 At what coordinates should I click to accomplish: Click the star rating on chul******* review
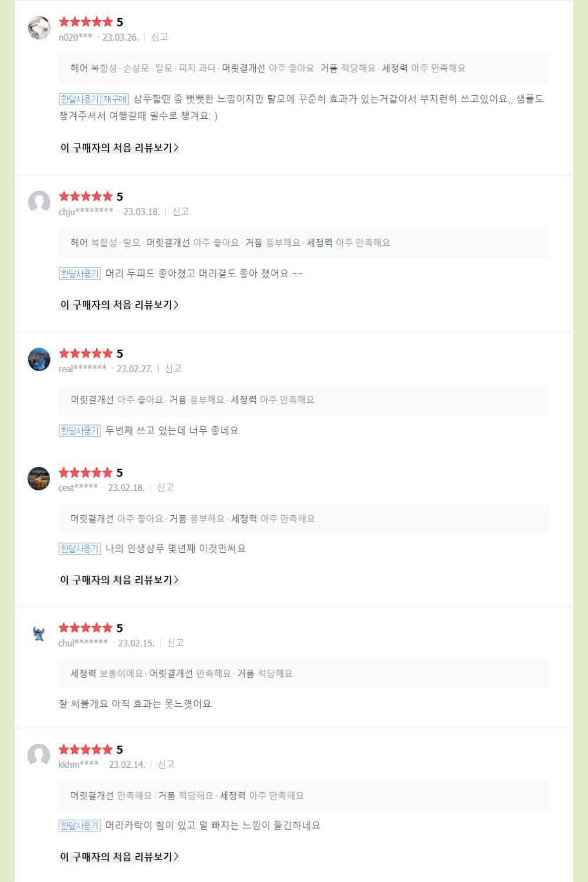pyautogui.click(x=86, y=628)
